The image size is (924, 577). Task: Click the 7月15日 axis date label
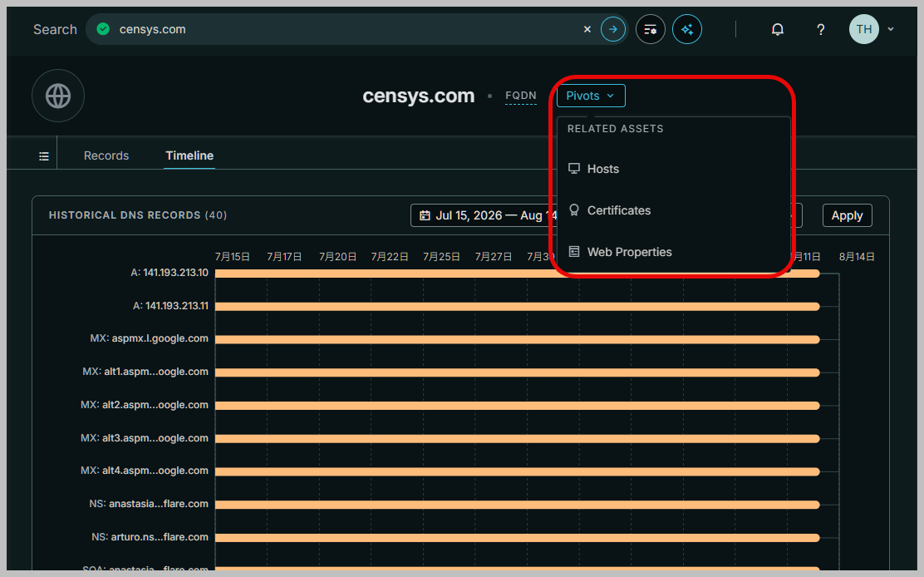click(232, 256)
